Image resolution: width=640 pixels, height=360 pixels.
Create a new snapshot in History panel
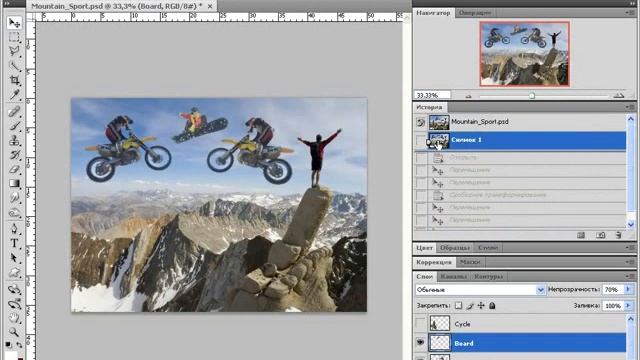600,235
